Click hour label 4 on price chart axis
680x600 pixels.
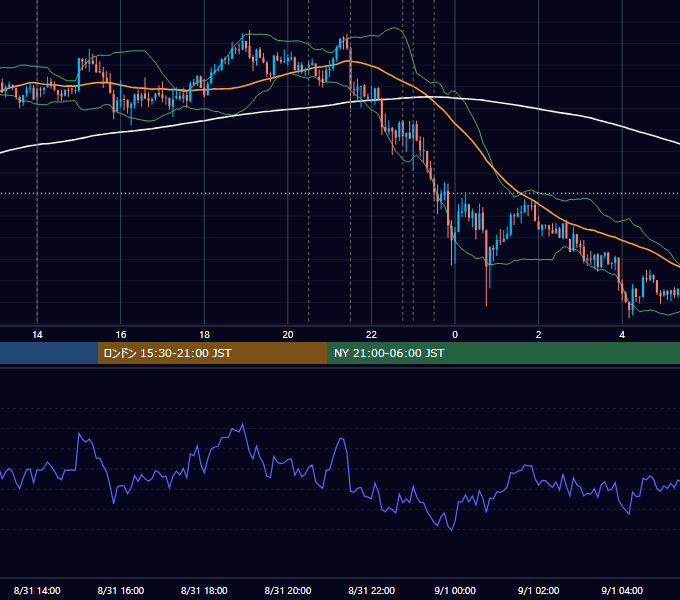coord(622,335)
